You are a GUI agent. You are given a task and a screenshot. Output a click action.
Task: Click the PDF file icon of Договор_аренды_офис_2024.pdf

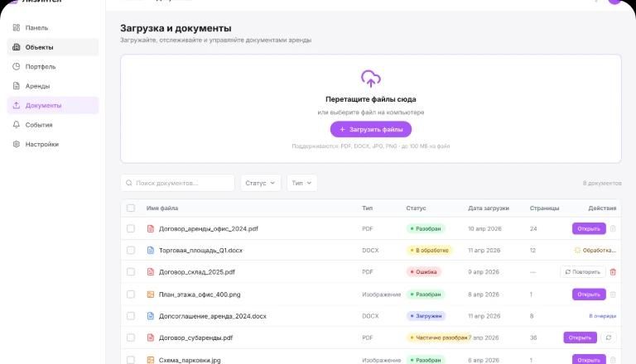[151, 228]
